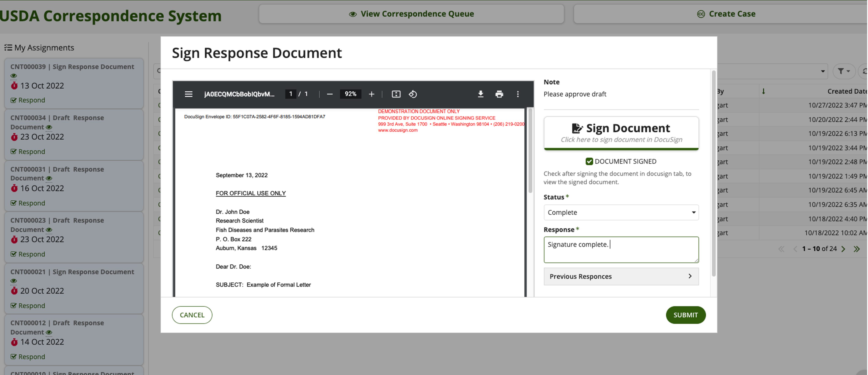
Task: Zoom out the PDF with minus icon
Action: click(x=330, y=94)
